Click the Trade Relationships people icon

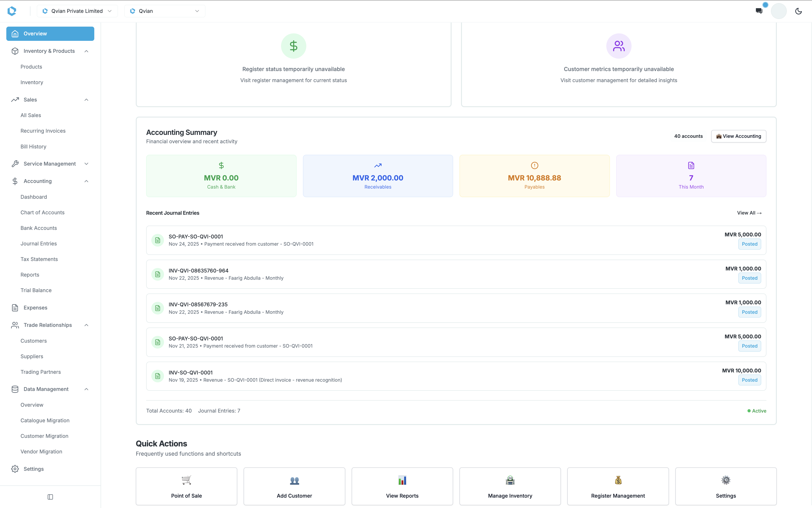point(15,325)
